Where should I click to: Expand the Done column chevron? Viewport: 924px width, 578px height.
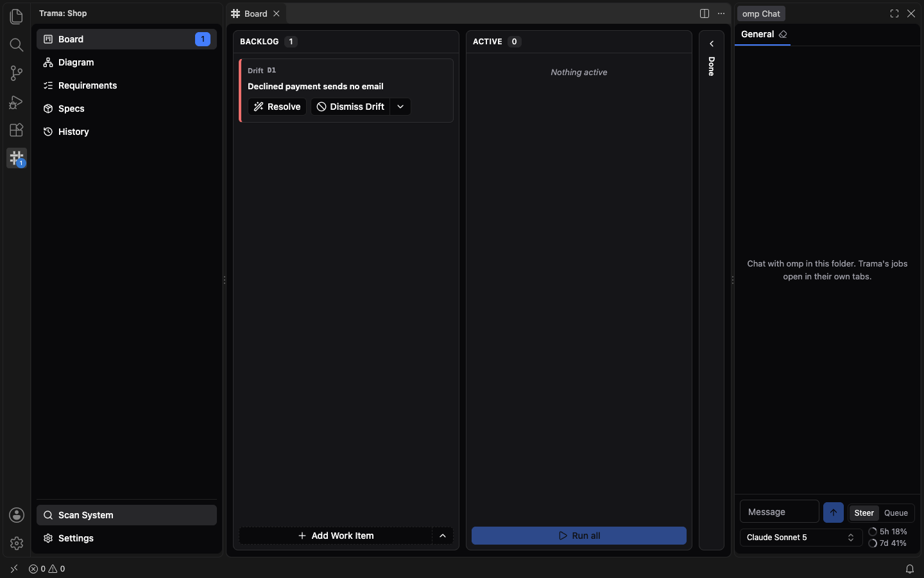point(712,44)
